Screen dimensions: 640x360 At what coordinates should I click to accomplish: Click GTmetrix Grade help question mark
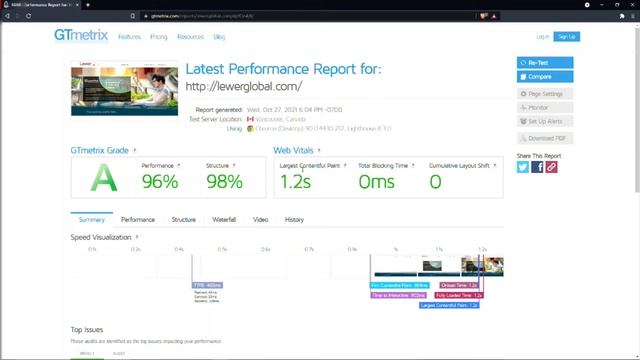(x=135, y=150)
